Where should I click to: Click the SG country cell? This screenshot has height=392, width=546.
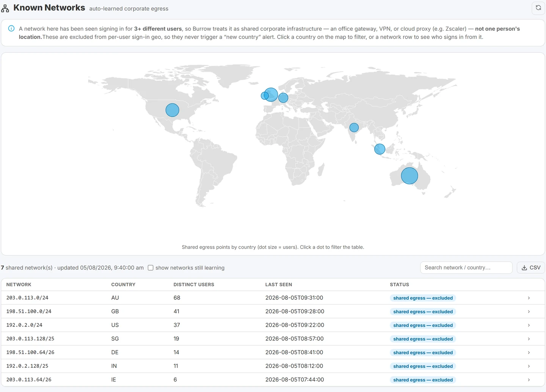[115, 339]
